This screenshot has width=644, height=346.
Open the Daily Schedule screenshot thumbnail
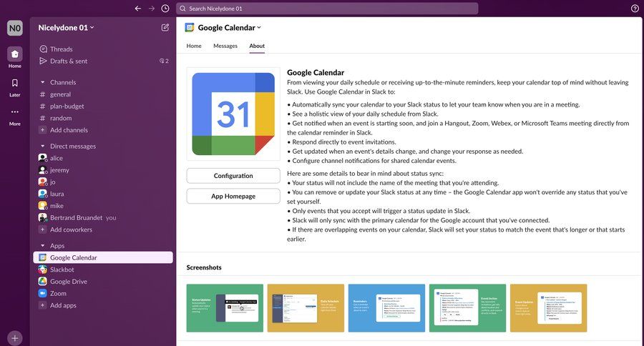click(306, 308)
